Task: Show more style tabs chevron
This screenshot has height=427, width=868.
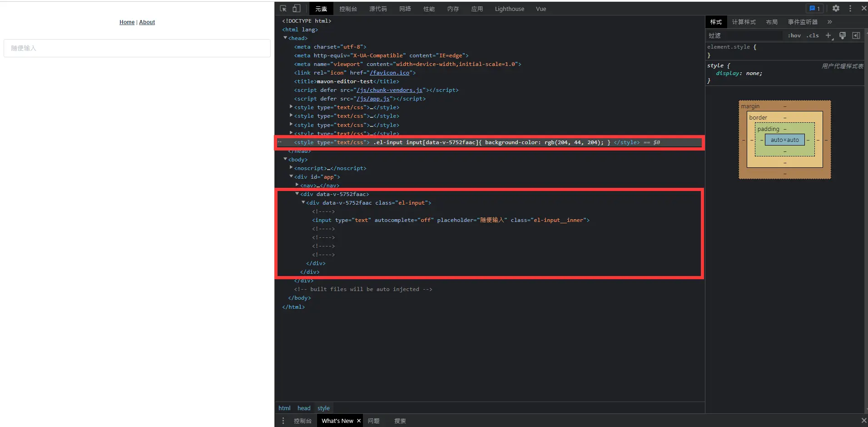Action: 830,22
